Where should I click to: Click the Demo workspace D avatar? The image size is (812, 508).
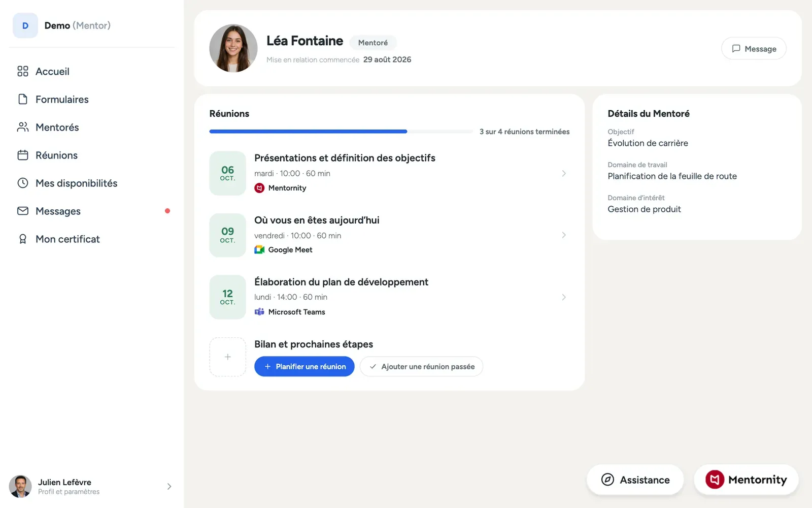tap(25, 25)
